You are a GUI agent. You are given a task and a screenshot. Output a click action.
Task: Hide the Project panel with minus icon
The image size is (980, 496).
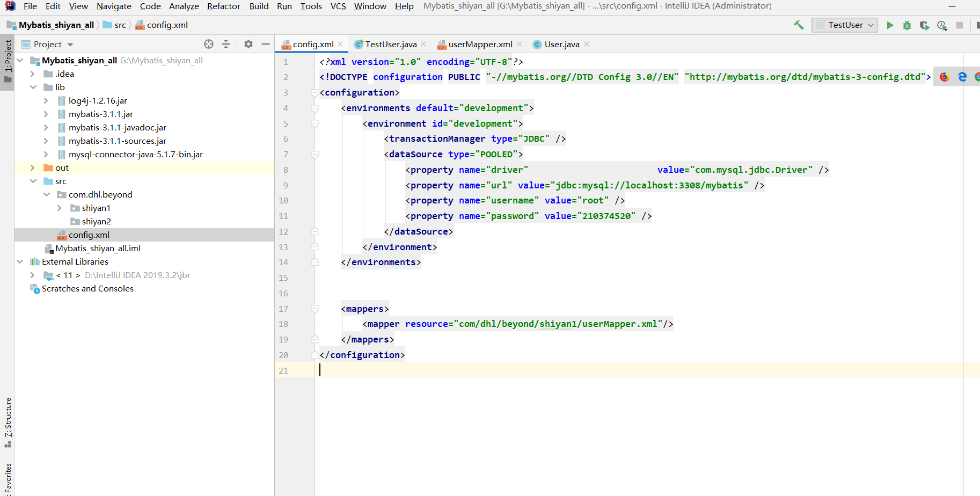click(x=265, y=44)
